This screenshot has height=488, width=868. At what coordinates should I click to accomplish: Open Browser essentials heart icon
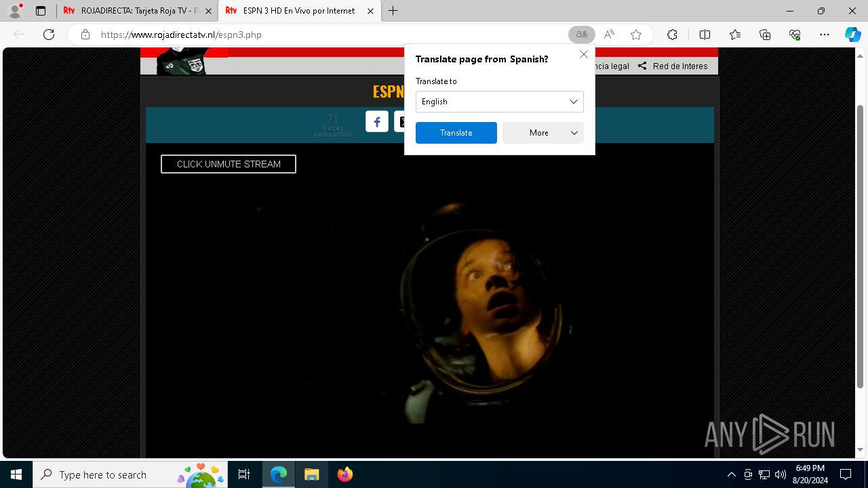pos(795,35)
